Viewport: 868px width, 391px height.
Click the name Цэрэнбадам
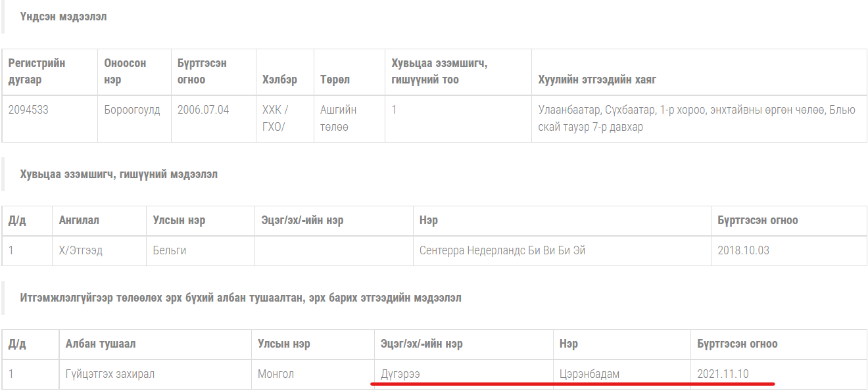589,374
